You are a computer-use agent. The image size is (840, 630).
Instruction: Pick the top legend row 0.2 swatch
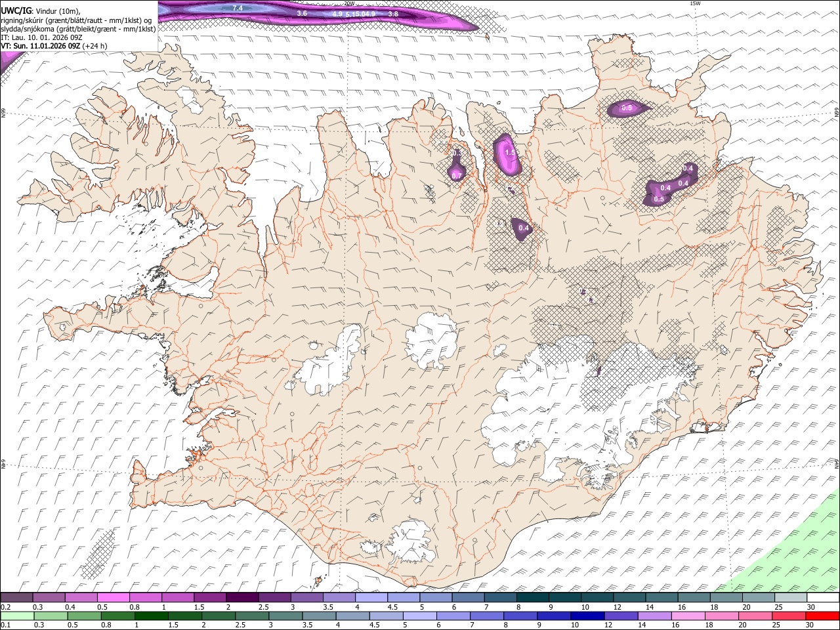point(16,597)
